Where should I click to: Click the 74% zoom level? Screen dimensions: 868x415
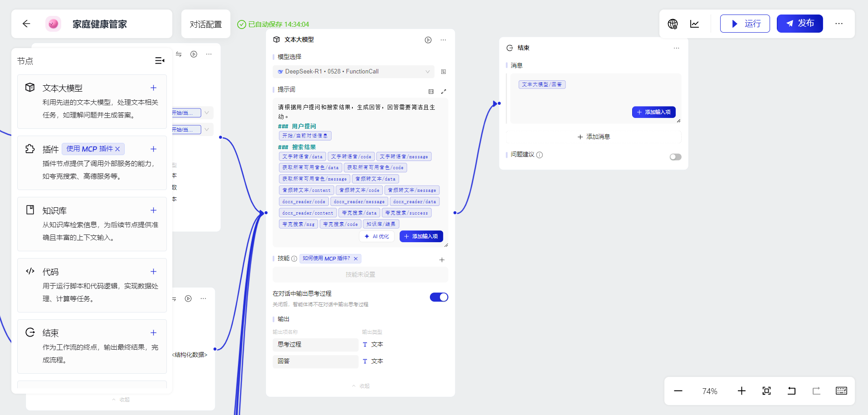[710, 391]
